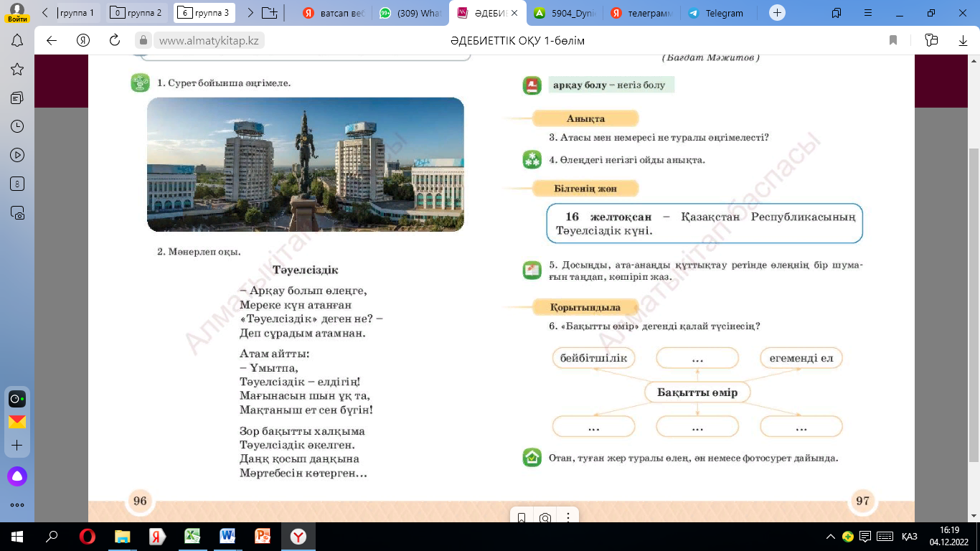Bookmark this page
Viewport: 980px width, 551px height.
[893, 41]
